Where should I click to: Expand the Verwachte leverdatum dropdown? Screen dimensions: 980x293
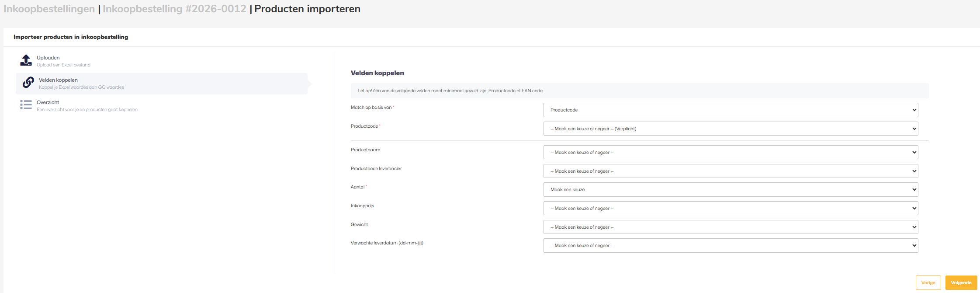[x=731, y=246]
